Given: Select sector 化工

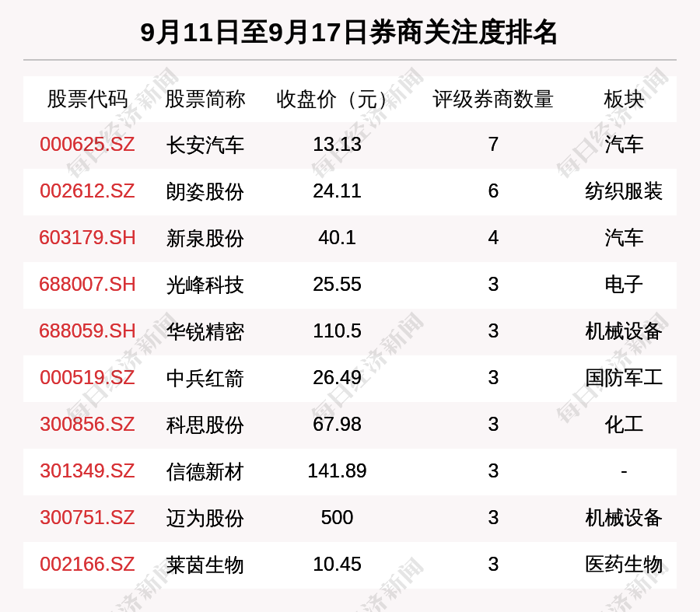Looking at the screenshot, I should (624, 425).
